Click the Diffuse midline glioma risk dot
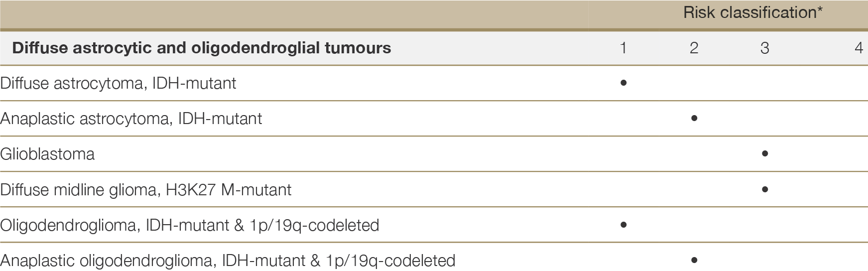868x271 pixels. coord(765,190)
